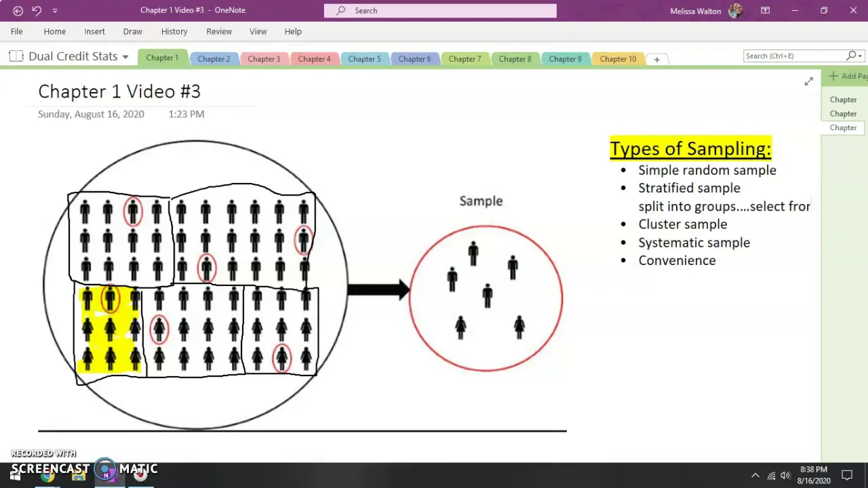Click the yellow highlighted group of people
The image size is (868, 488).
pos(109,330)
